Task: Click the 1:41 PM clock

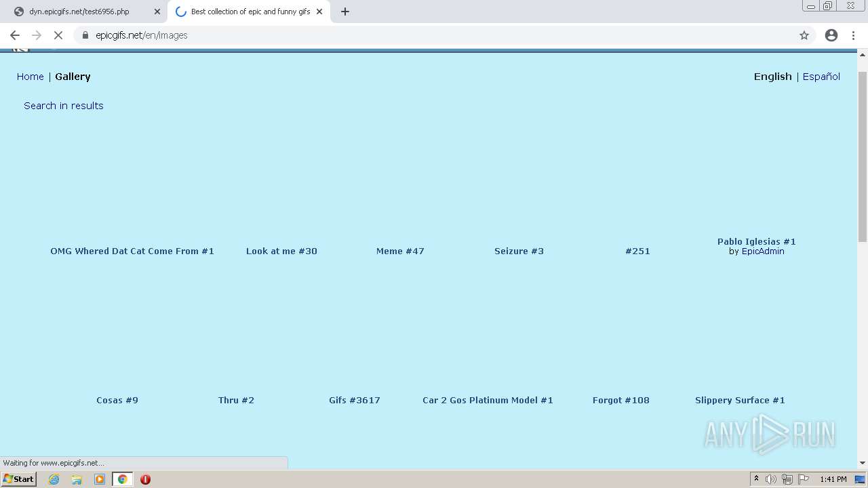Action: click(x=833, y=479)
